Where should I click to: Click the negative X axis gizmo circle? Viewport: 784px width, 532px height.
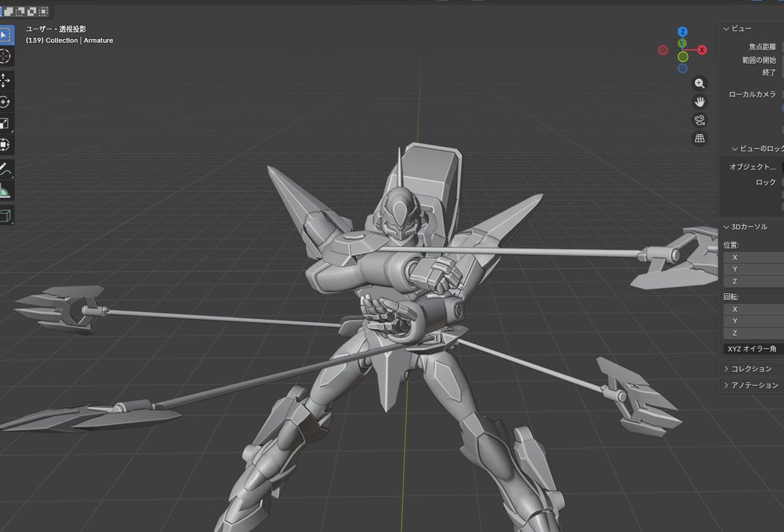click(x=663, y=50)
